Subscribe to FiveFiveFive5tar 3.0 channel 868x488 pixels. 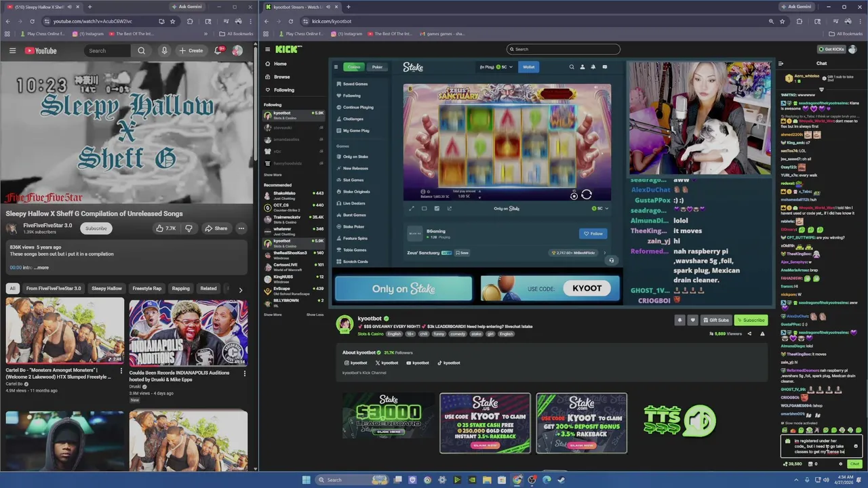pyautogui.click(x=96, y=228)
